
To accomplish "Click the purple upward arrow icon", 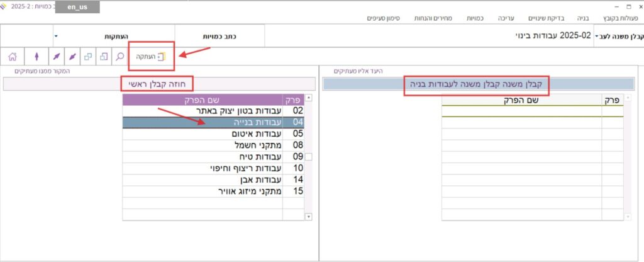I will click(35, 57).
